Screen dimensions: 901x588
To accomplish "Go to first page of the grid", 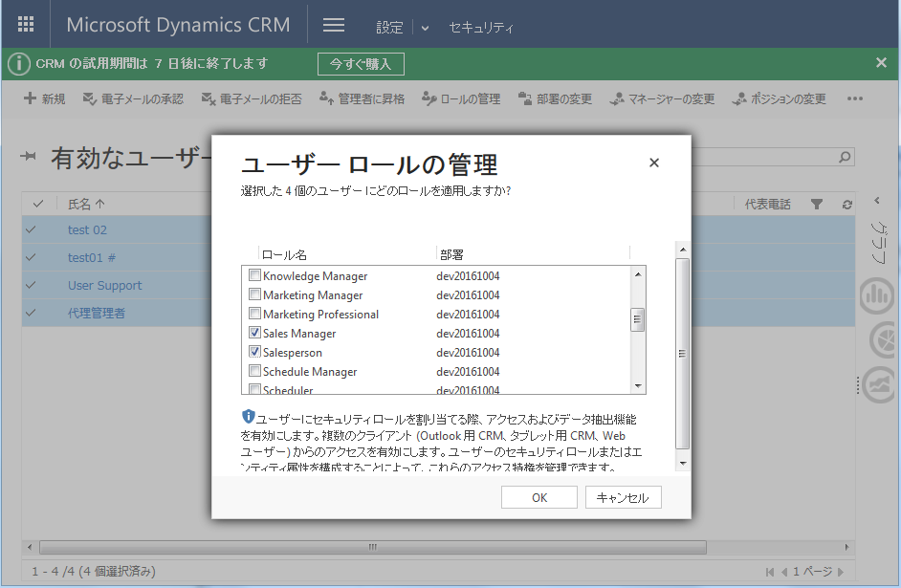I will click(769, 572).
